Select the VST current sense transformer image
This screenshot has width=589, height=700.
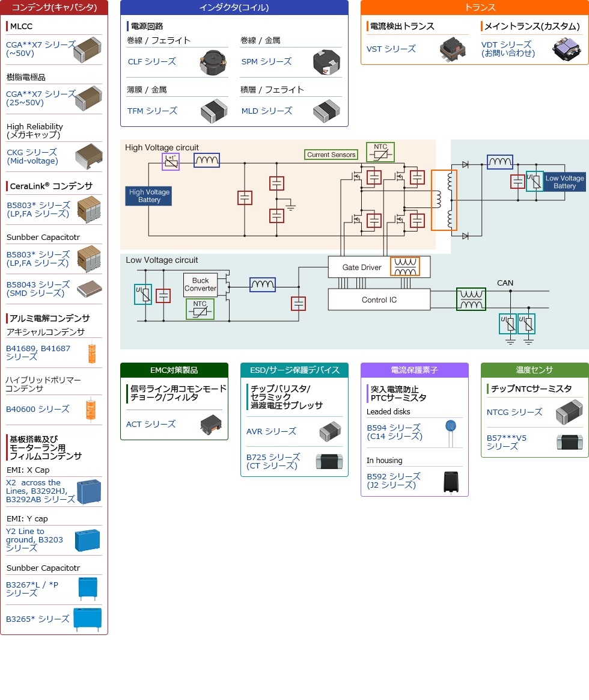[x=453, y=49]
